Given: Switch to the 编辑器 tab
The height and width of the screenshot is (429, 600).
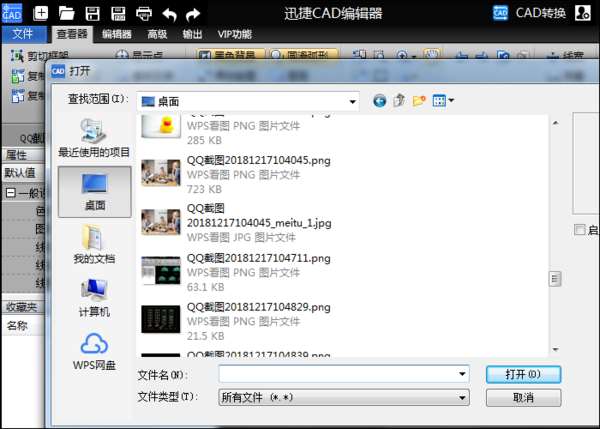Looking at the screenshot, I should pos(117,34).
